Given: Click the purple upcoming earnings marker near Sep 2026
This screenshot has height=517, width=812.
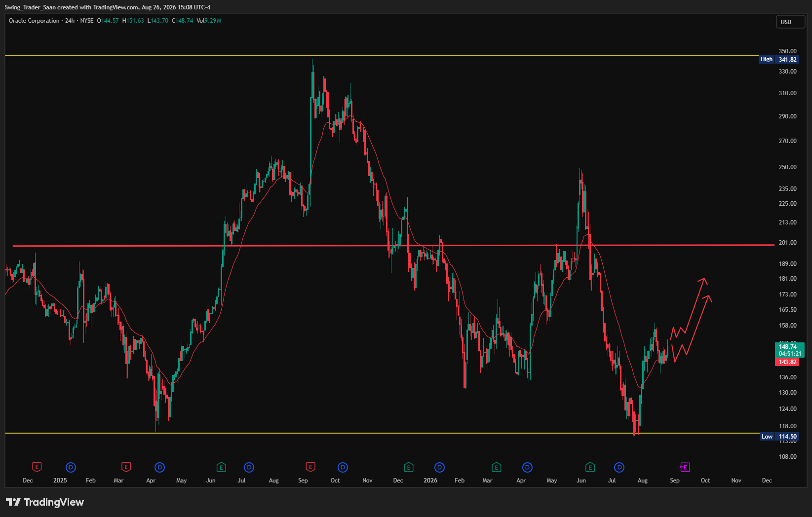Looking at the screenshot, I should click(x=685, y=467).
